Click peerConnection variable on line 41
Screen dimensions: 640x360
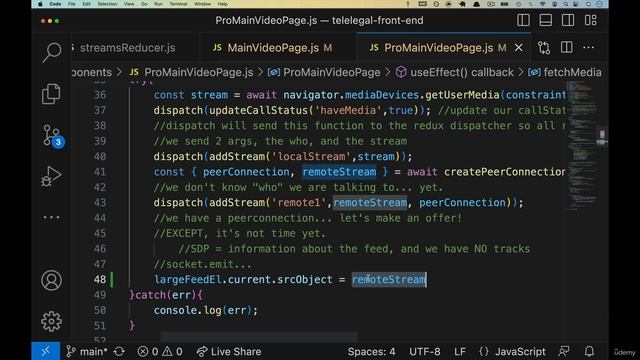pos(246,172)
